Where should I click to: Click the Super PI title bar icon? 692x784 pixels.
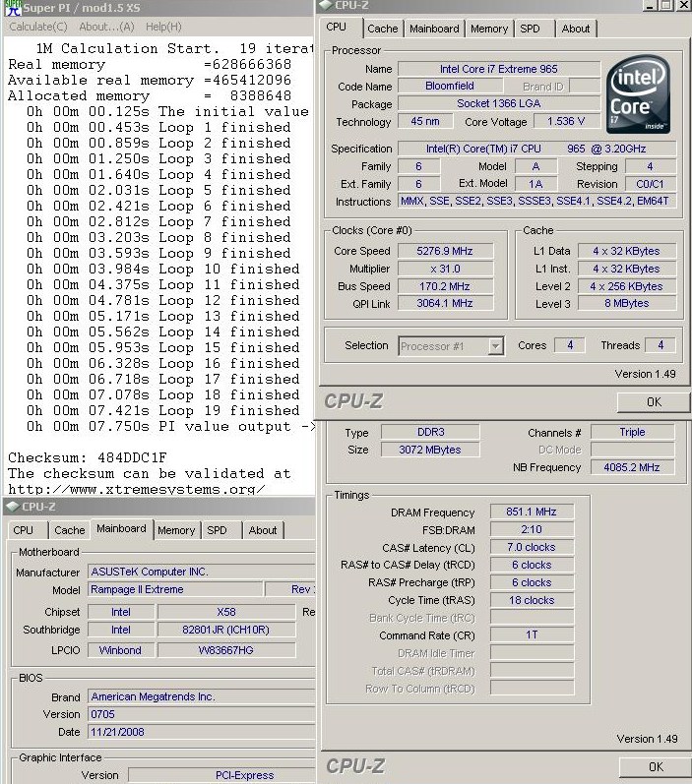point(13,7)
